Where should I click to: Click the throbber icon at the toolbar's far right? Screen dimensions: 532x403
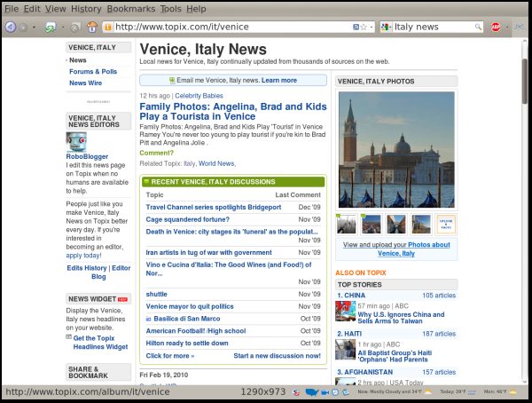tap(519, 27)
